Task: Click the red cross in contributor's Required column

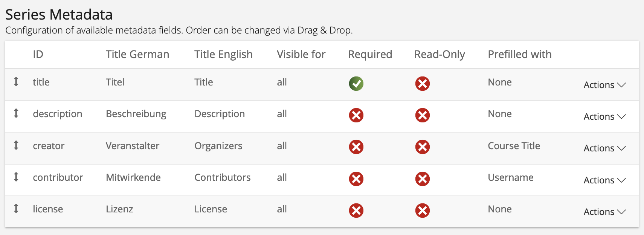Action: 356,179
